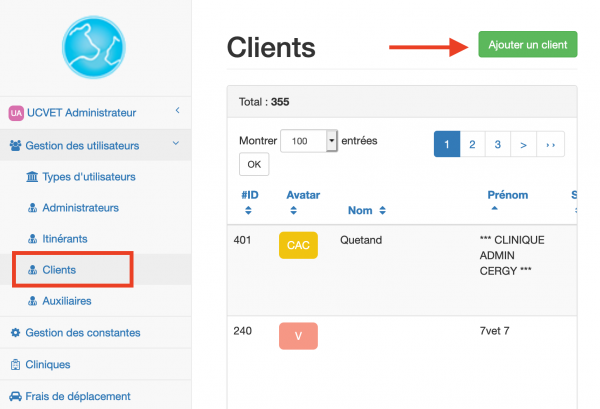The image size is (600, 409).
Task: Click the purple UA user badge
Action: [16, 113]
